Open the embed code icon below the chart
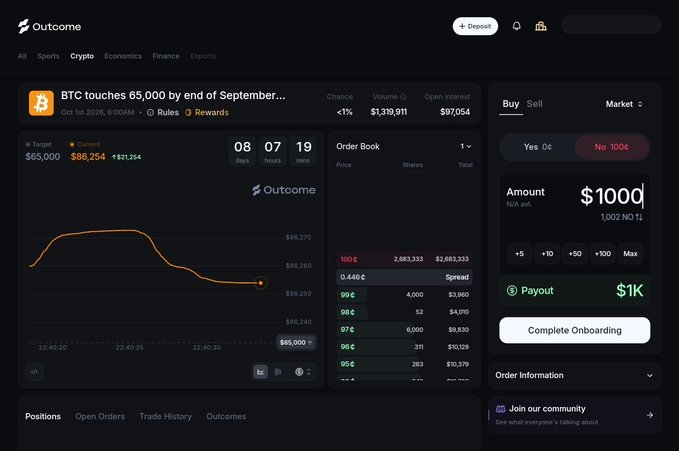 click(x=35, y=372)
